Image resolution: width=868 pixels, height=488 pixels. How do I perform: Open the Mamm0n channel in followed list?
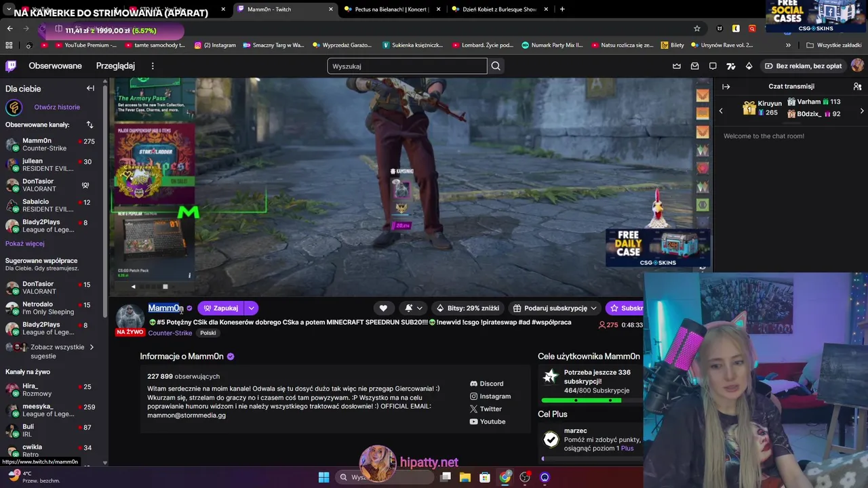52,144
